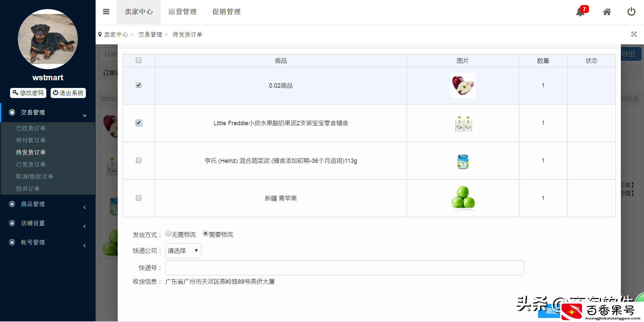Click the 商品 column header

[281, 61]
